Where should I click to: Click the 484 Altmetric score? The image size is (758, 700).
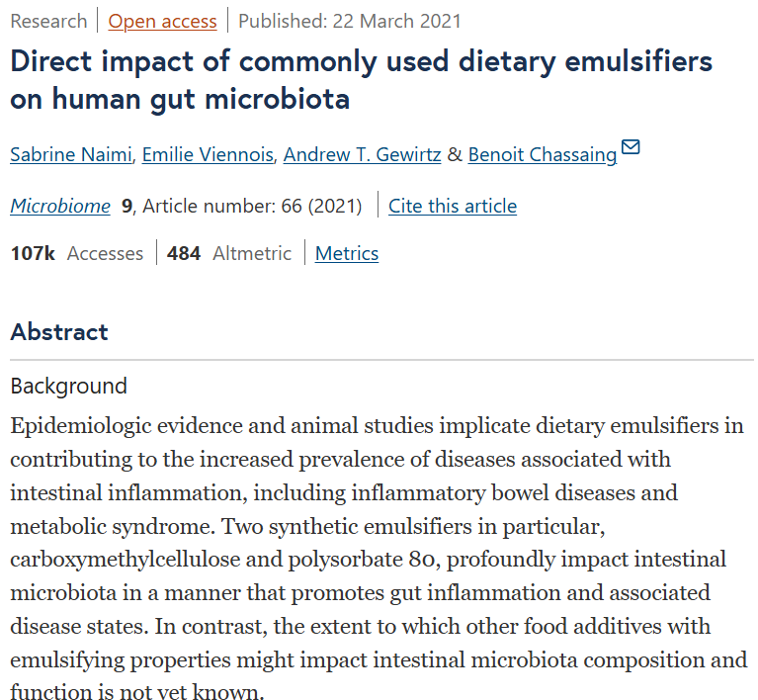pos(229,253)
